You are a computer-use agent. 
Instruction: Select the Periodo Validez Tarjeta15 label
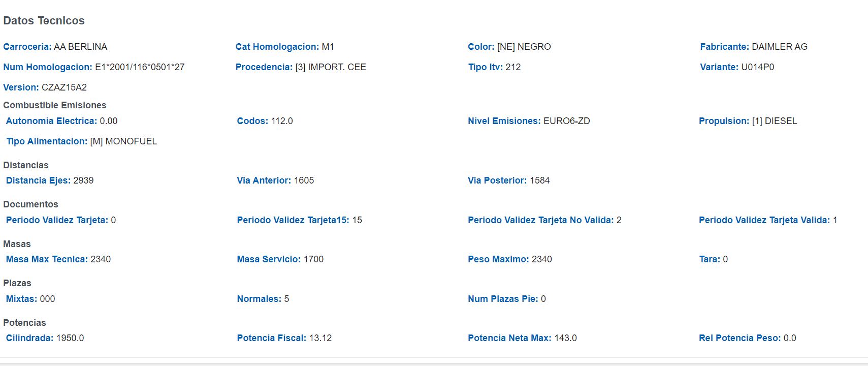(293, 220)
